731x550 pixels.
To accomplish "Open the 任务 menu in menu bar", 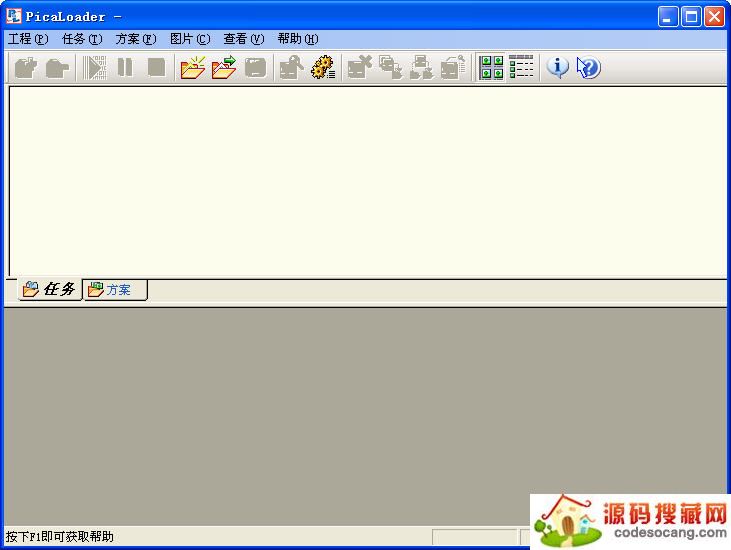I will click(x=81, y=39).
